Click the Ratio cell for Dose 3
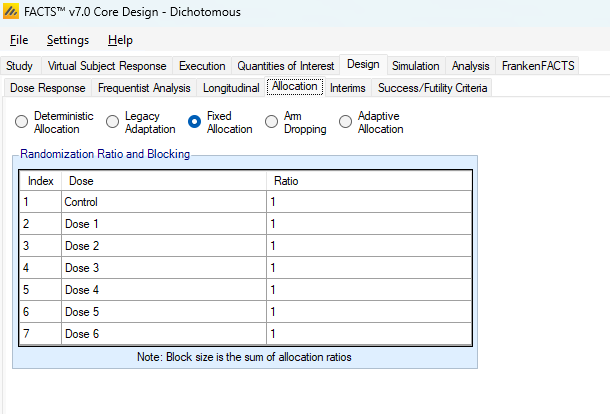 [x=368, y=268]
